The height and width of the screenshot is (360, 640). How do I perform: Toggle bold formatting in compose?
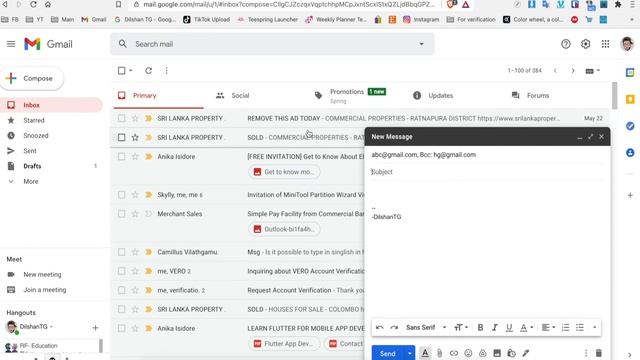(x=480, y=327)
